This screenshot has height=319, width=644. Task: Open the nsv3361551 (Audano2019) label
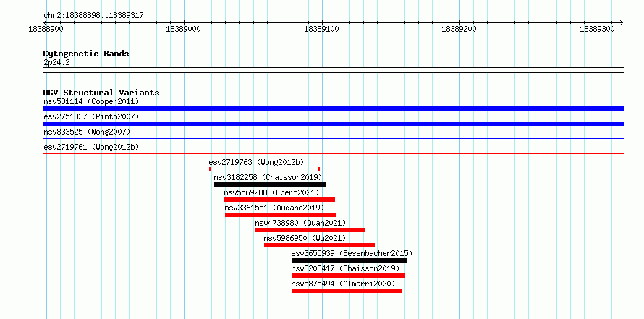(x=274, y=208)
